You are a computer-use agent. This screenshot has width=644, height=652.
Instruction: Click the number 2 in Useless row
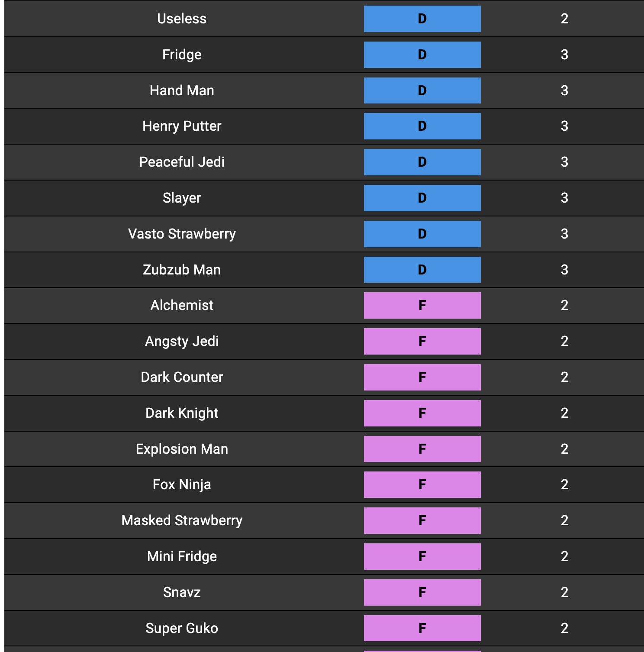point(564,19)
